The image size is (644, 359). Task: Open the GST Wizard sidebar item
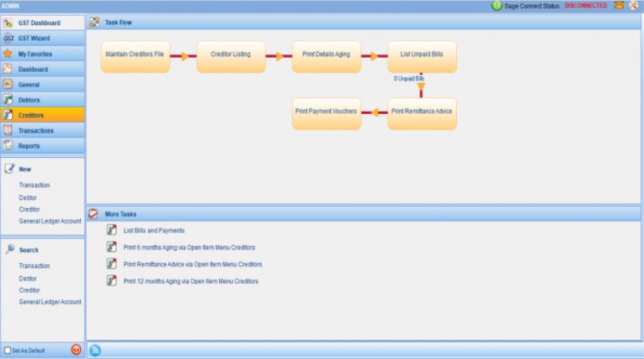click(42, 38)
